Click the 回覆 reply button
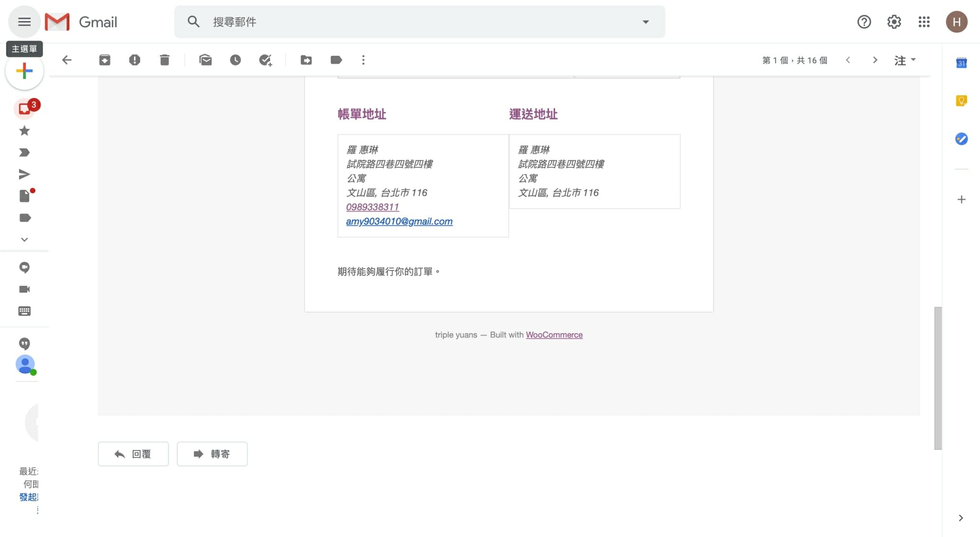 (x=133, y=454)
